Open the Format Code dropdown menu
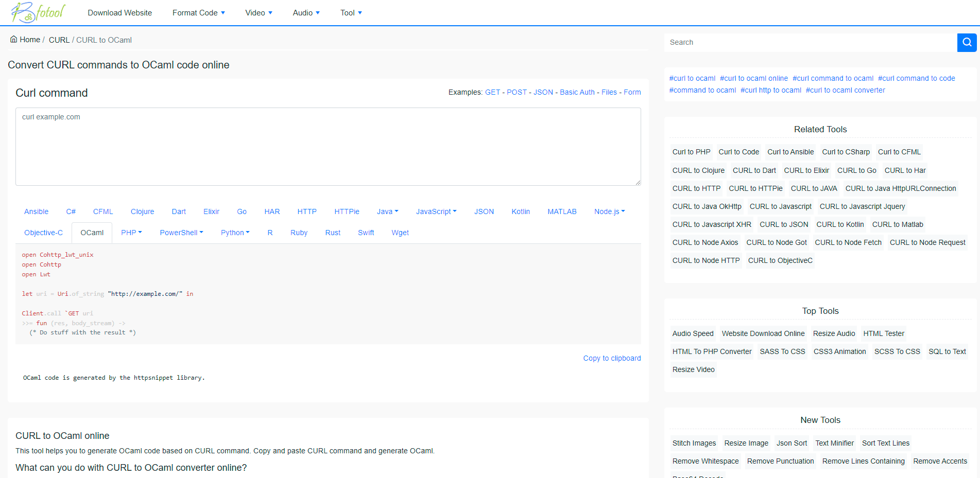The width and height of the screenshot is (980, 478). (198, 12)
